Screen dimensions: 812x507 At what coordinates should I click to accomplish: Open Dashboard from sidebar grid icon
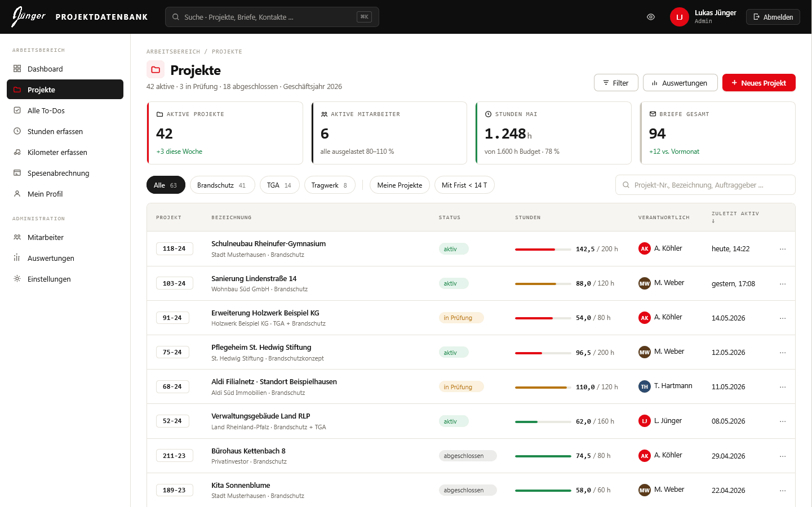(x=65, y=69)
